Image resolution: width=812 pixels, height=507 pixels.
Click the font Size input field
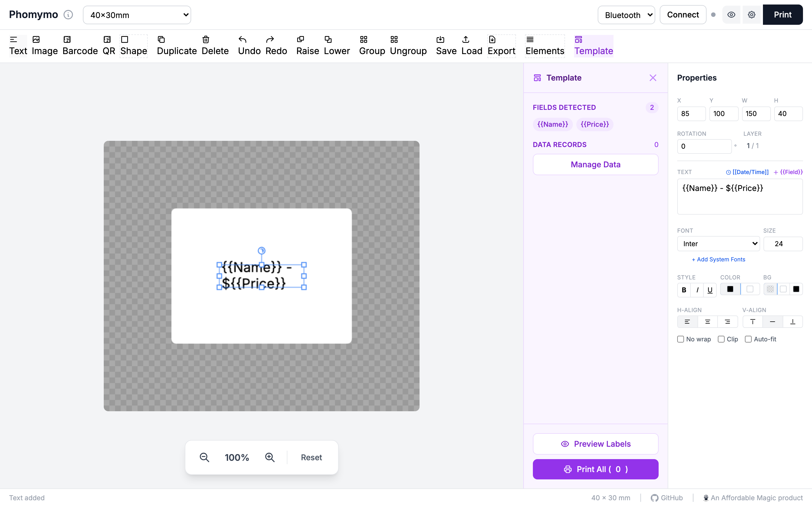click(782, 244)
